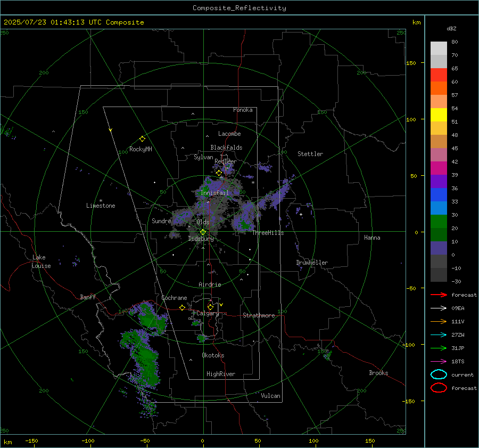Pick the purple 36–39 dBZ swatch
The height and width of the screenshot is (448, 479).
click(439, 181)
